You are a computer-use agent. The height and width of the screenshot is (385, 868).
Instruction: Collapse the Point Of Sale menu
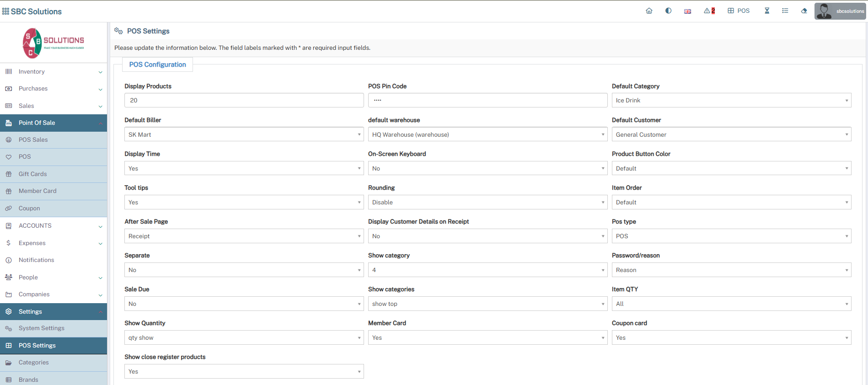[54, 123]
